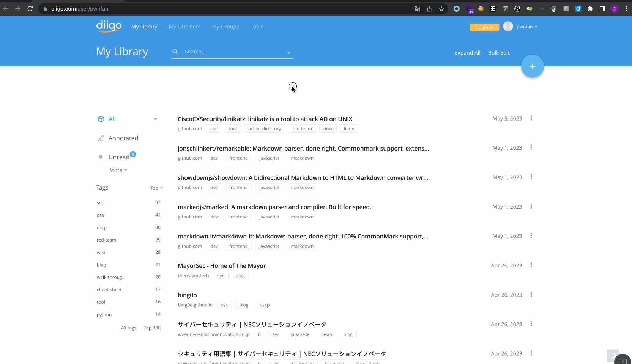The image size is (632, 364).
Task: Click the blue plus add button
Action: pyautogui.click(x=532, y=66)
